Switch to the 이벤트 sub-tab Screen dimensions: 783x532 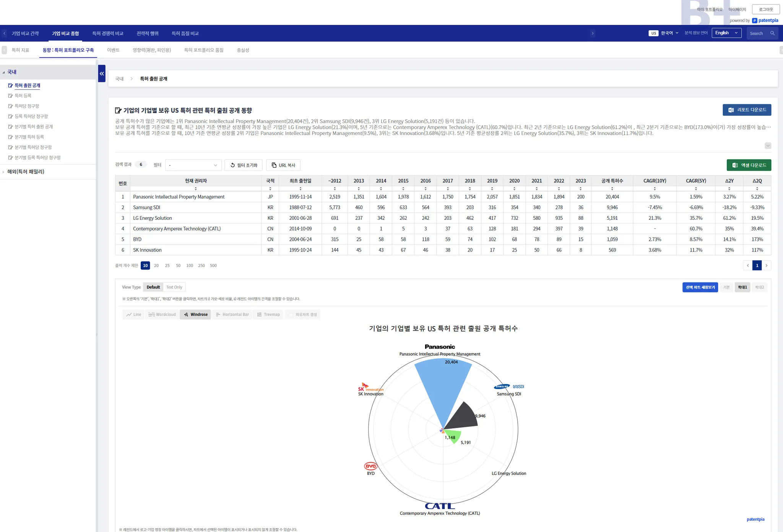(x=113, y=50)
